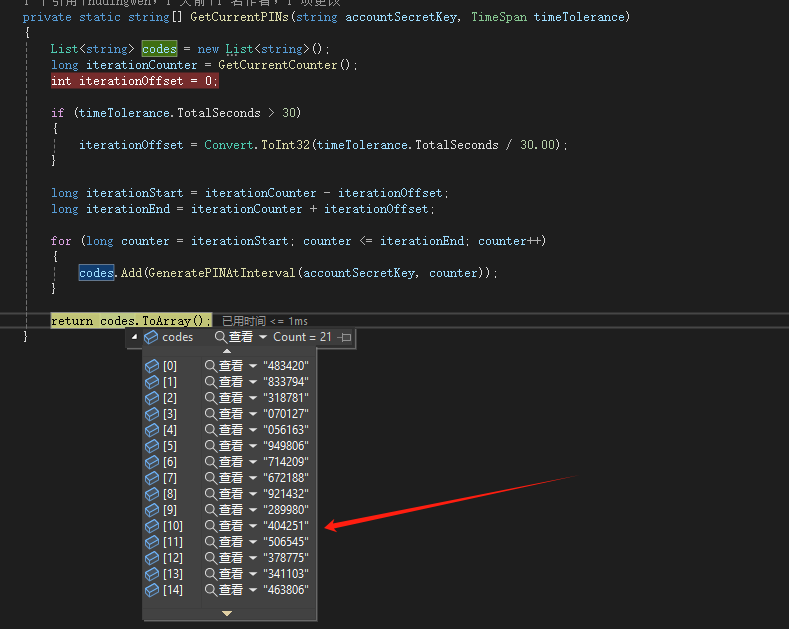789x629 pixels.
Task: Click the highlighted codes variable declaration
Action: pos(159,49)
